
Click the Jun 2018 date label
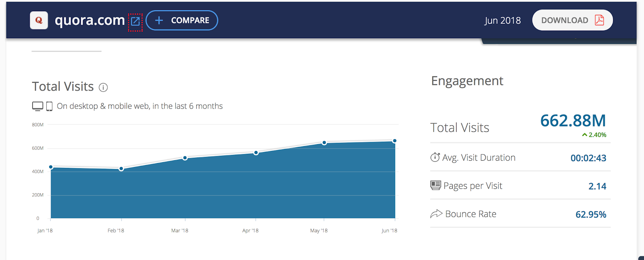pyautogui.click(x=502, y=21)
